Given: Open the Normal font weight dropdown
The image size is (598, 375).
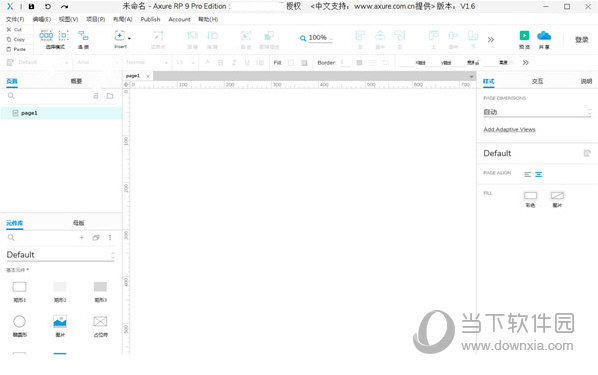Looking at the screenshot, I should click(146, 62).
